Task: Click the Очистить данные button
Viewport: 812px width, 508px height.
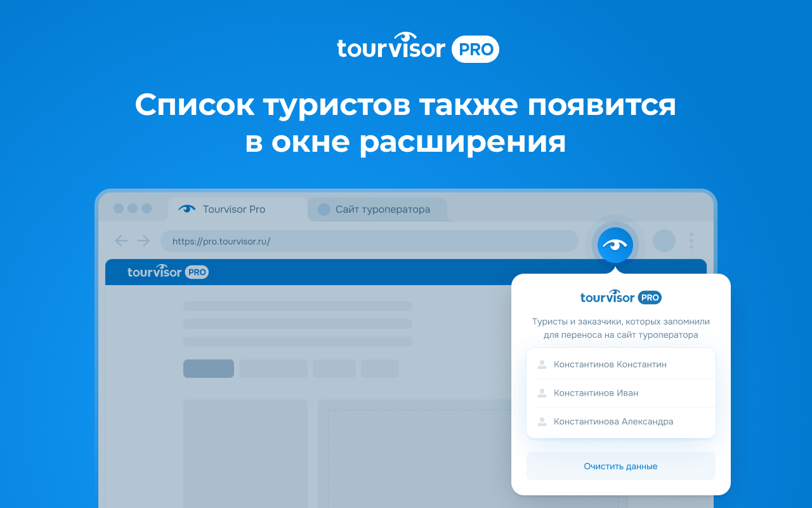Action: tap(621, 466)
